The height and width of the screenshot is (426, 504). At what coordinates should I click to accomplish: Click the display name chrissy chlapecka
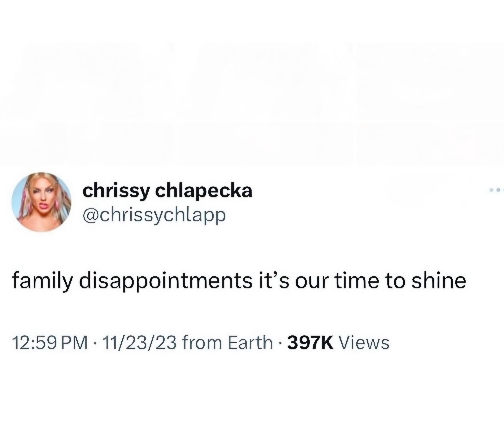pos(167,191)
